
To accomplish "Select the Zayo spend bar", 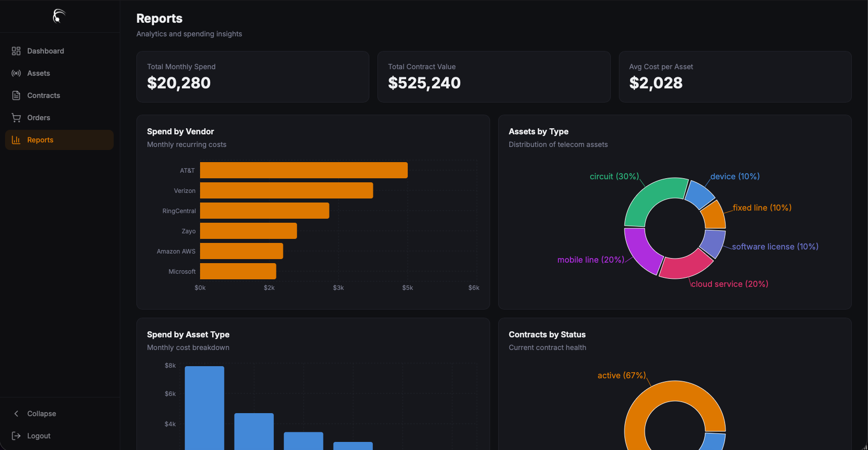I will [x=249, y=231].
